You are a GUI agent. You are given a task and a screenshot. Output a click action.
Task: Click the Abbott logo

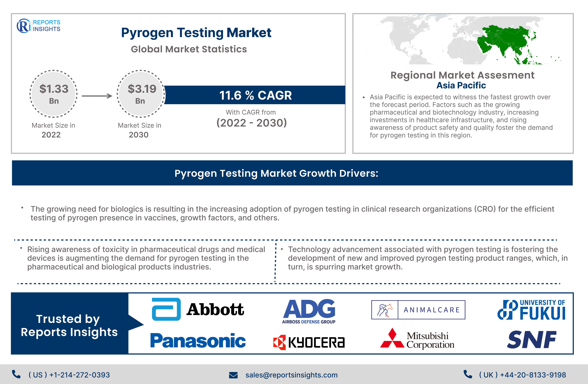[x=198, y=309]
